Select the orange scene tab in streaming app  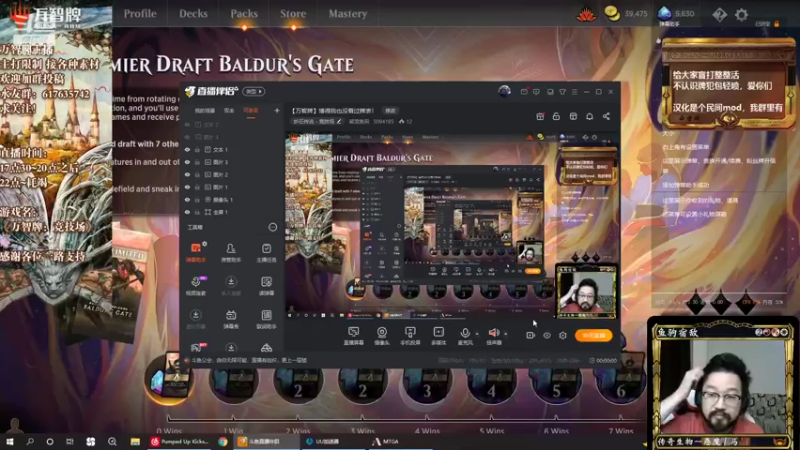[x=251, y=110]
